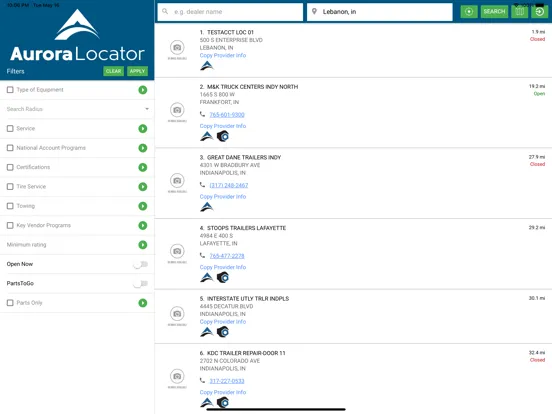Click the CLEAR filters button

(x=113, y=71)
